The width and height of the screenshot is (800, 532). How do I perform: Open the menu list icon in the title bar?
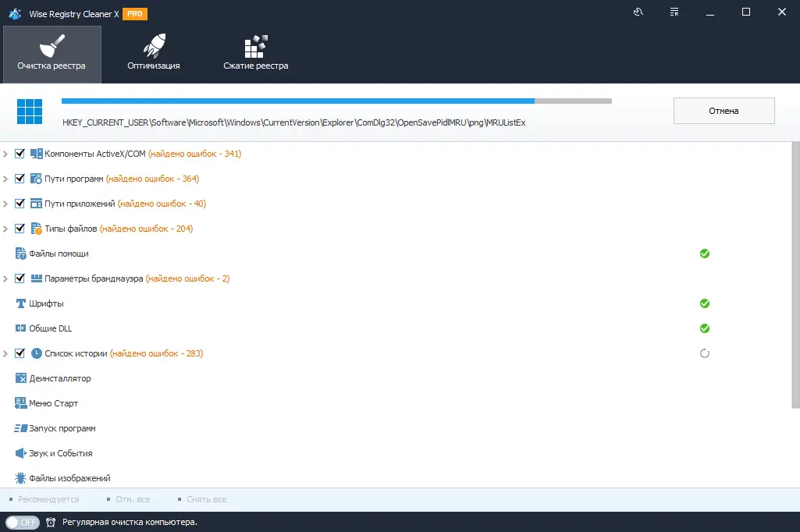(674, 12)
